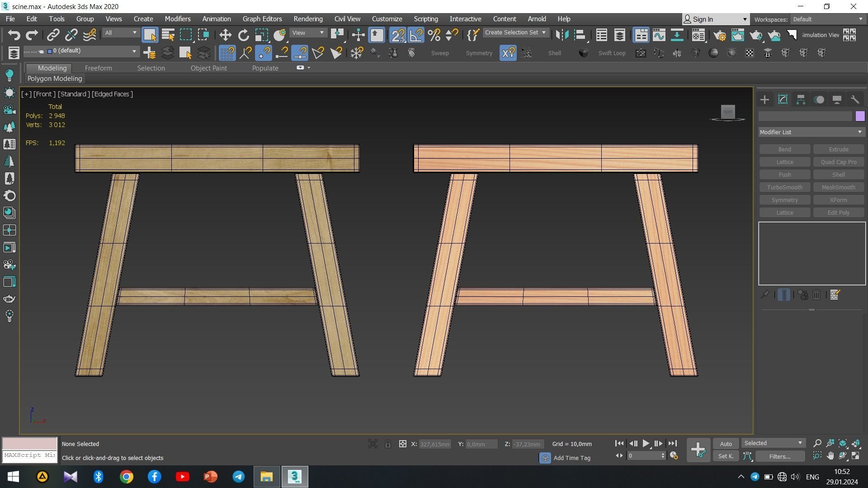Click the Filters... button

(x=780, y=456)
